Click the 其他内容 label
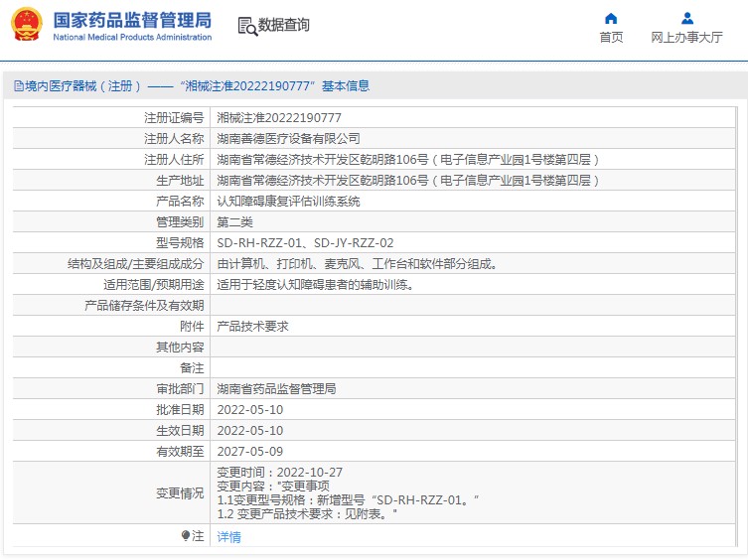Image resolution: width=748 pixels, height=560 pixels. 180,348
